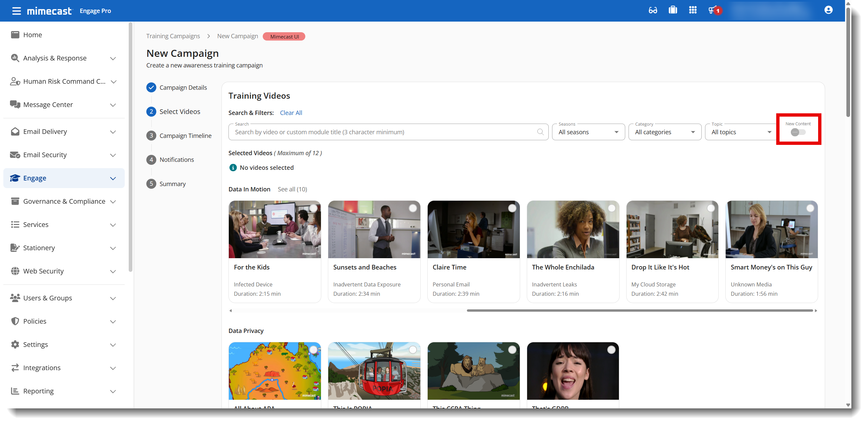This screenshot has height=425, width=868.
Task: Go to Campaign Details step
Action: (x=177, y=87)
